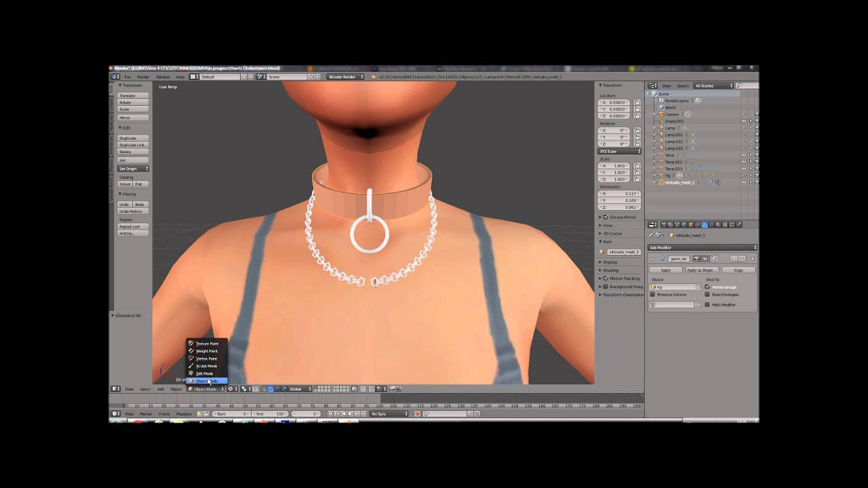Click Apply as Shape button

(x=703, y=270)
